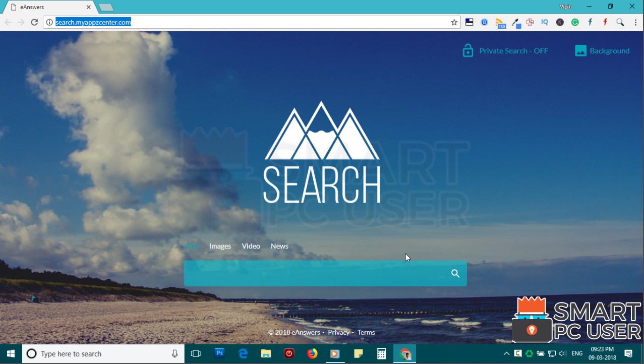
Task: Click the red Facebook extension icon
Action: tap(605, 22)
